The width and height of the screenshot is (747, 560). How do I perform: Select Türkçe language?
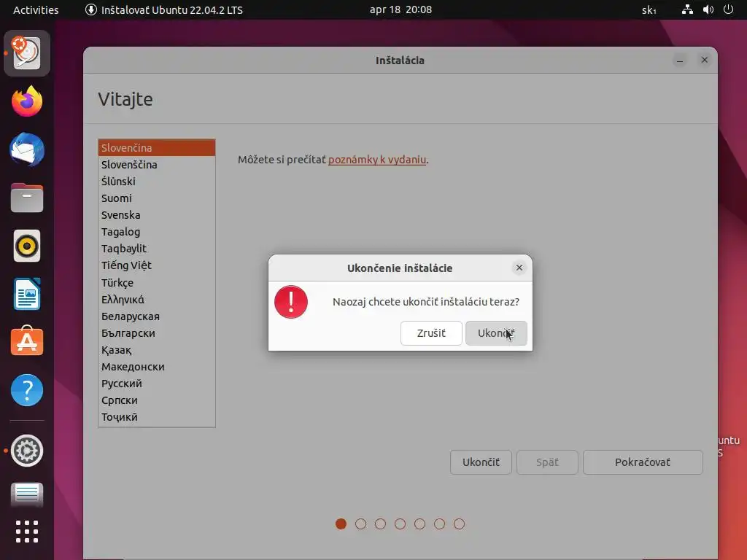pyautogui.click(x=157, y=282)
